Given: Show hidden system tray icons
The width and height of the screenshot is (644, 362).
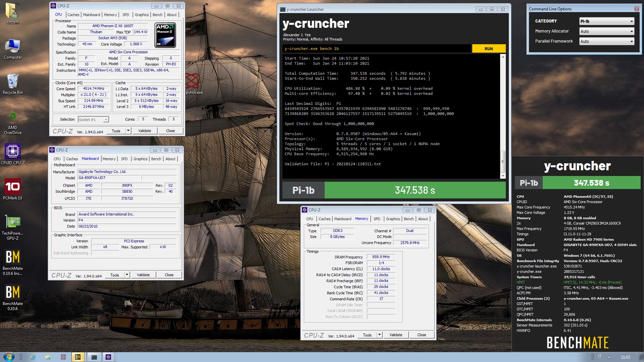Looking at the screenshot, I should point(609,357).
